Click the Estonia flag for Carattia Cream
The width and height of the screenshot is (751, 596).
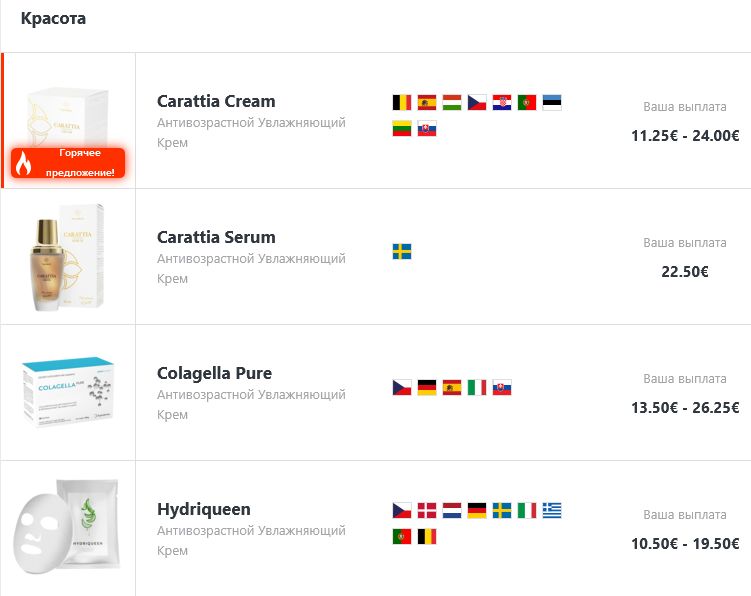(x=552, y=102)
